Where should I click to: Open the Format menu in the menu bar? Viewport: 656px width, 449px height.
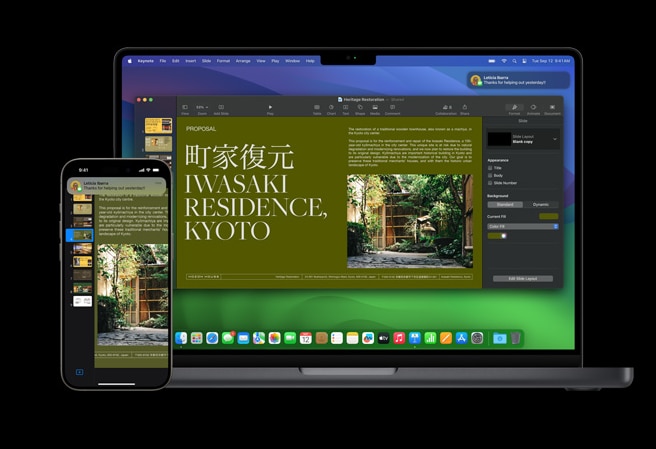pyautogui.click(x=223, y=61)
